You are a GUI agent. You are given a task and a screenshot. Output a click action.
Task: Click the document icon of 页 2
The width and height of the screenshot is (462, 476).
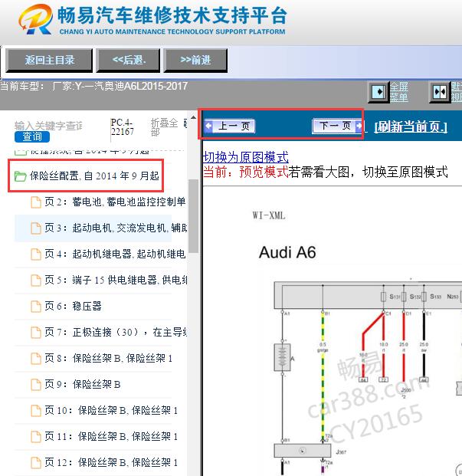click(x=36, y=202)
